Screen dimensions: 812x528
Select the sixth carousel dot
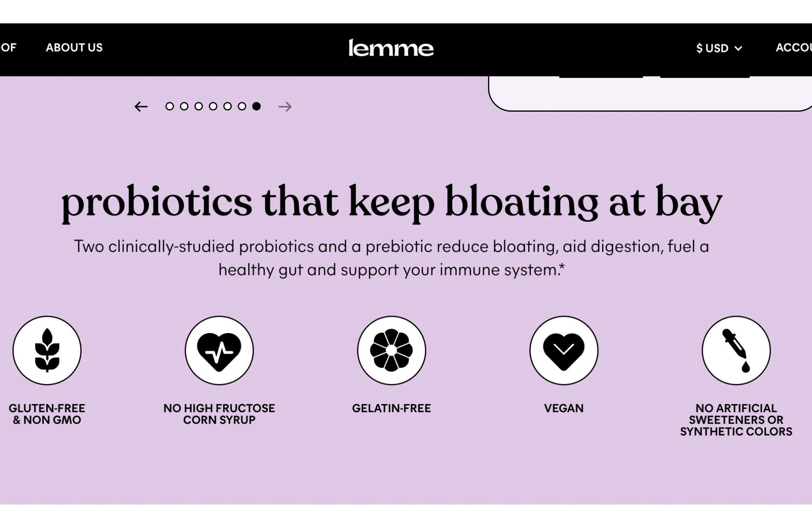click(x=242, y=106)
